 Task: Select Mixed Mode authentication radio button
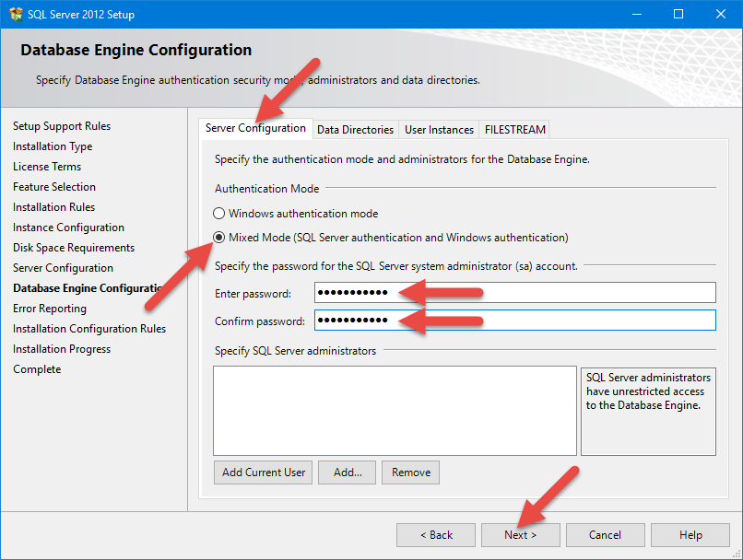(x=219, y=238)
